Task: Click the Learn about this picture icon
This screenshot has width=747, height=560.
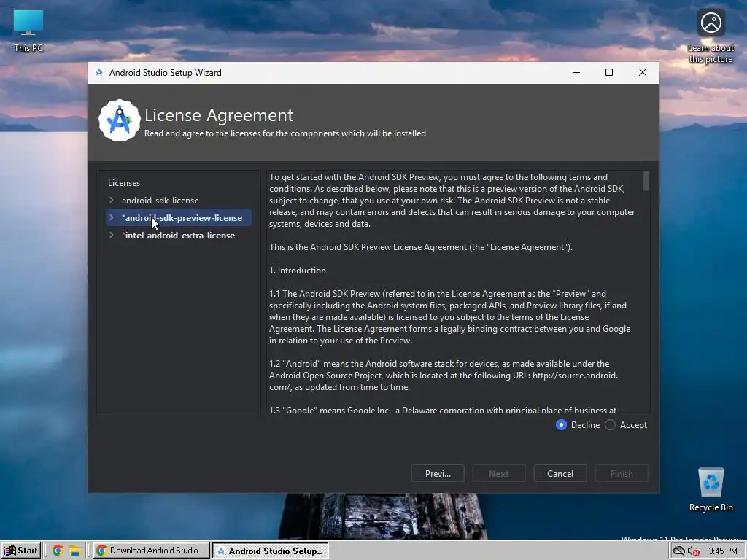Action: (711, 36)
